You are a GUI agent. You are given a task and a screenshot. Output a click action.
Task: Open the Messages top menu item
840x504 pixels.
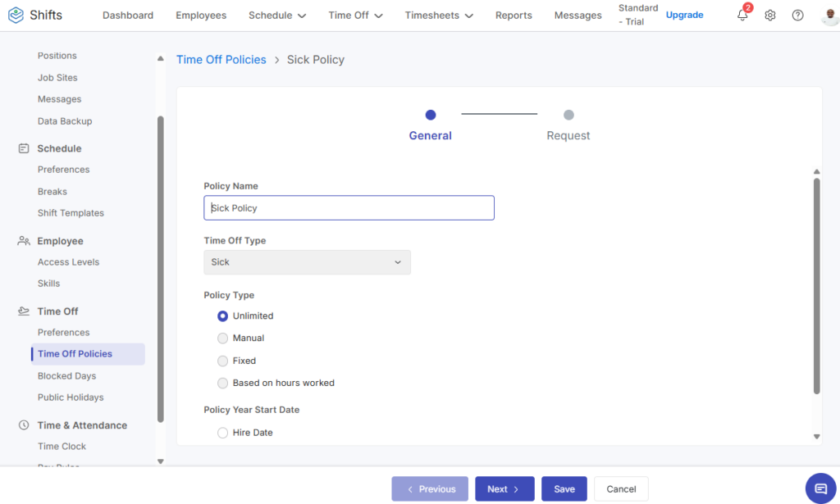577,16
